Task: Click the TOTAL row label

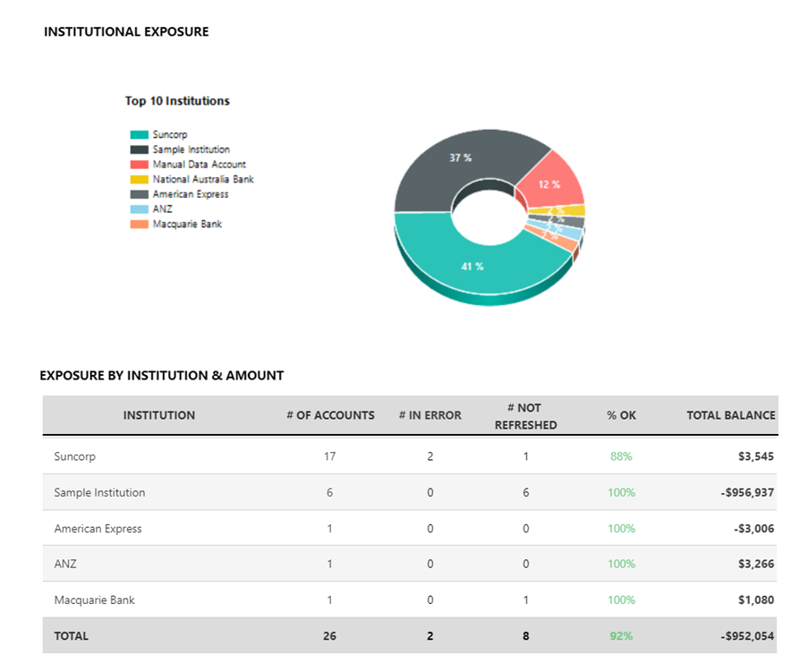Action: click(72, 636)
